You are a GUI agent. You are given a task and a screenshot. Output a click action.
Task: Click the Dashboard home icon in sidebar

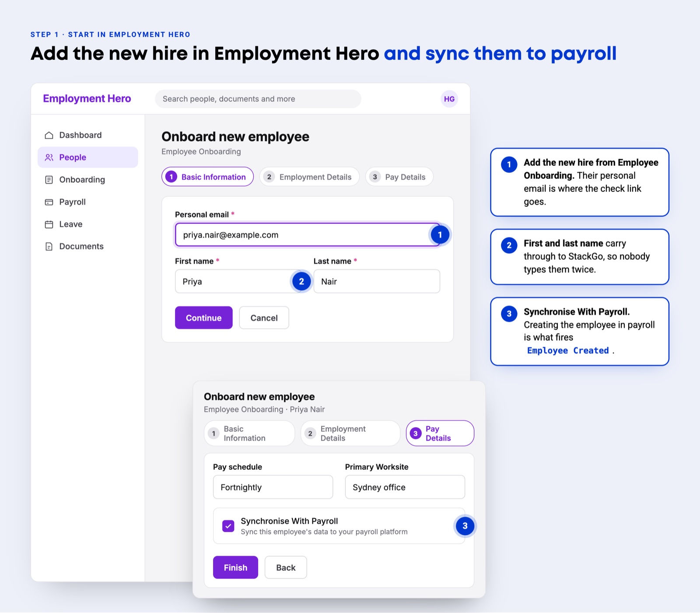pyautogui.click(x=49, y=135)
